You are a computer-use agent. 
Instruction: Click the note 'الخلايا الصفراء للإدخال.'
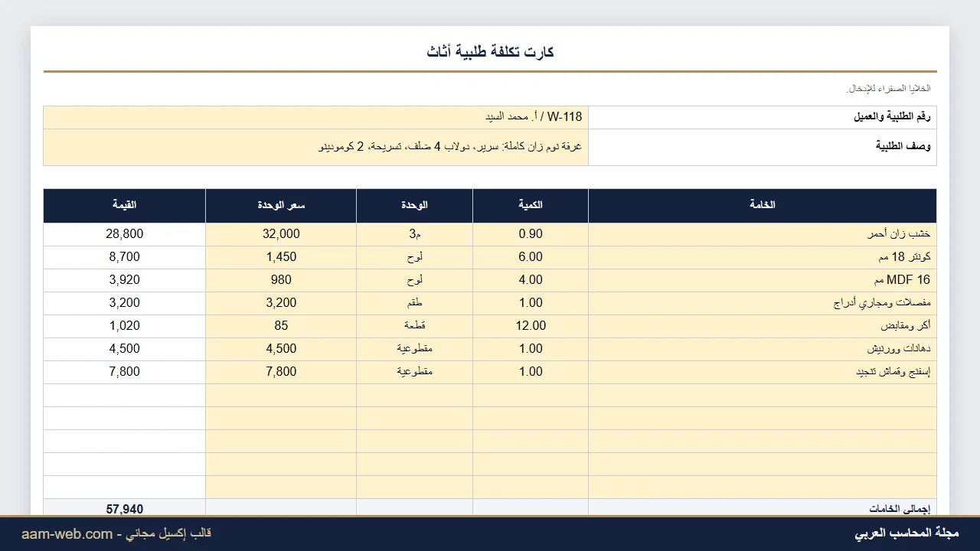[x=889, y=89]
